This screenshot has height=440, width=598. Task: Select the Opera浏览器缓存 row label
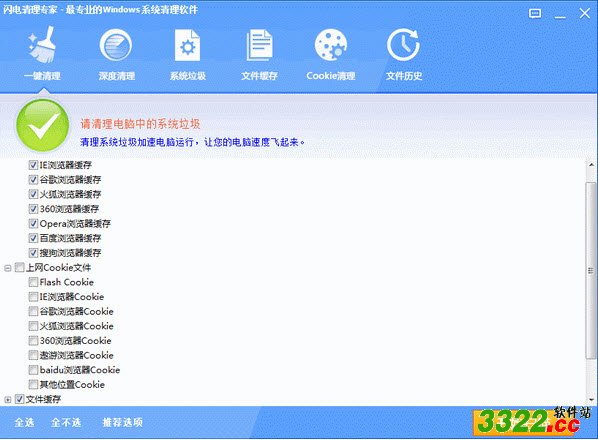[x=75, y=223]
